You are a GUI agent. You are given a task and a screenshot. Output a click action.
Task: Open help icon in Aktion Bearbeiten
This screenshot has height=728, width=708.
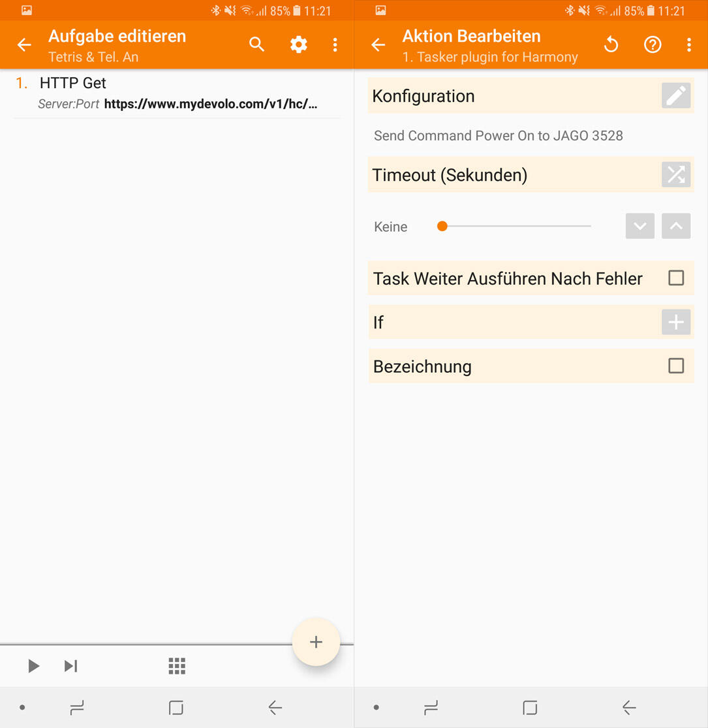tap(653, 44)
